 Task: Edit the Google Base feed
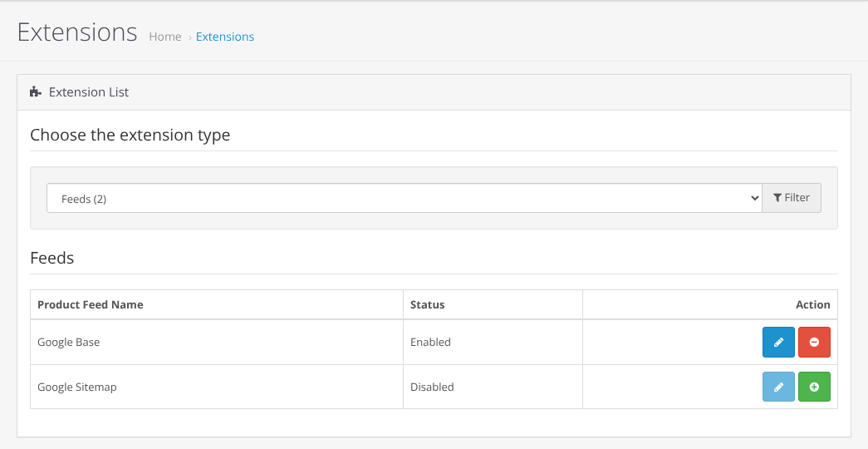778,342
